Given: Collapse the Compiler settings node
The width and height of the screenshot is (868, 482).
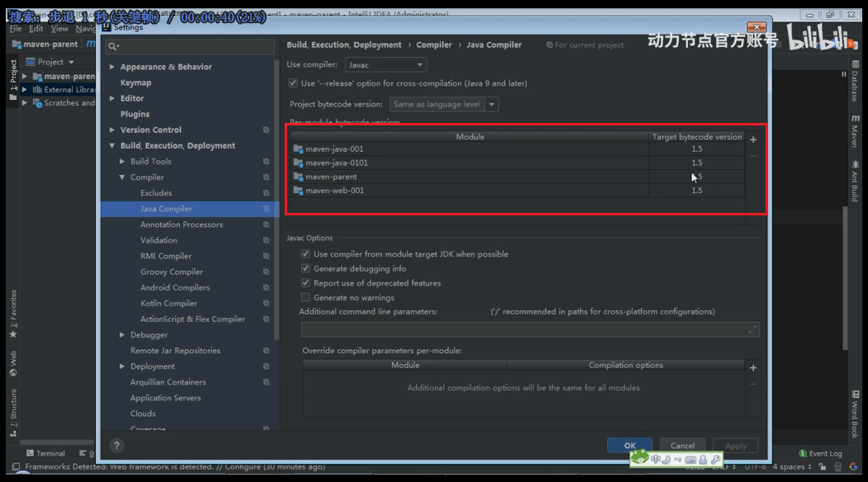Looking at the screenshot, I should (122, 177).
